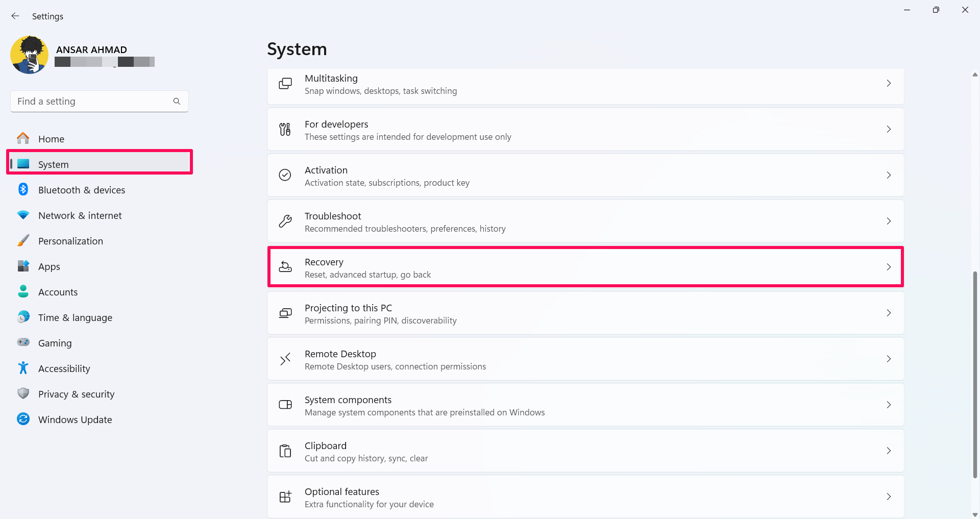Click the Activation title text
The height and width of the screenshot is (519, 980).
click(326, 170)
